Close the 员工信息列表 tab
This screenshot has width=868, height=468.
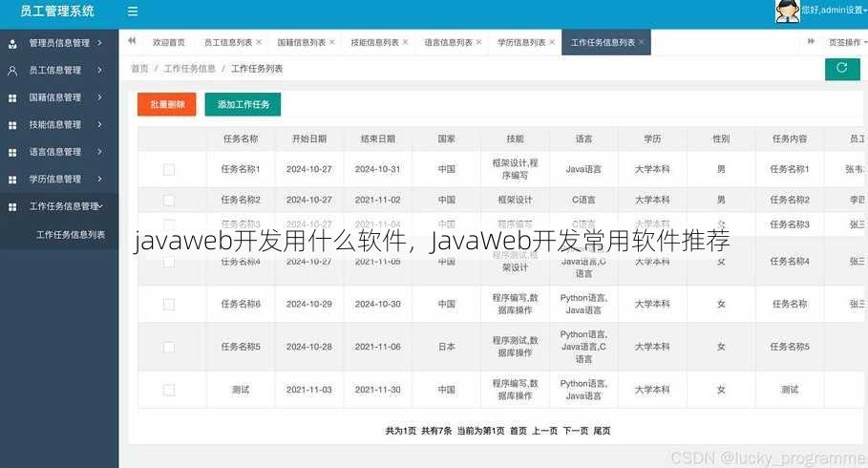click(259, 42)
